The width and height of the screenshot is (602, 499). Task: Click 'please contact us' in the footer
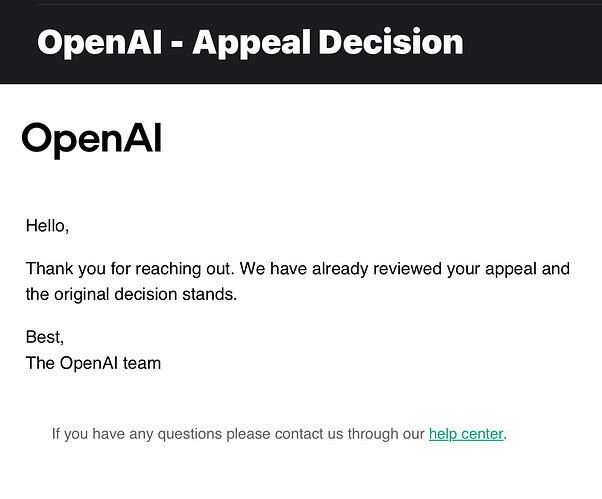pyautogui.click(x=284, y=434)
